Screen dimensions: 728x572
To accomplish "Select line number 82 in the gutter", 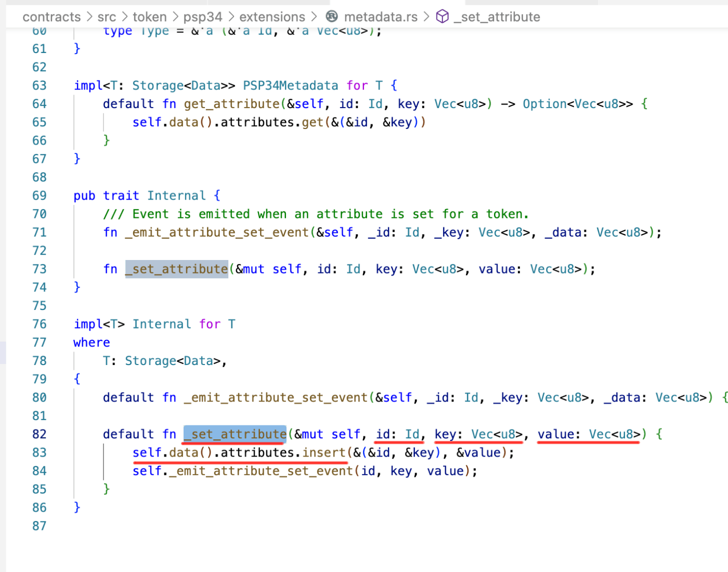I will [40, 434].
